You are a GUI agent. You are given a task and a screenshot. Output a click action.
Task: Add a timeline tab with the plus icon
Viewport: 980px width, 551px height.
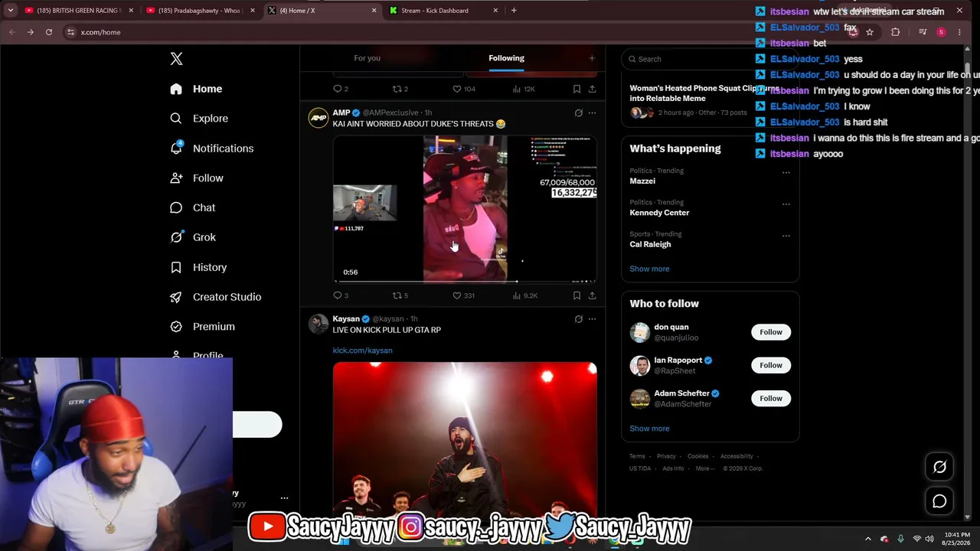[592, 58]
